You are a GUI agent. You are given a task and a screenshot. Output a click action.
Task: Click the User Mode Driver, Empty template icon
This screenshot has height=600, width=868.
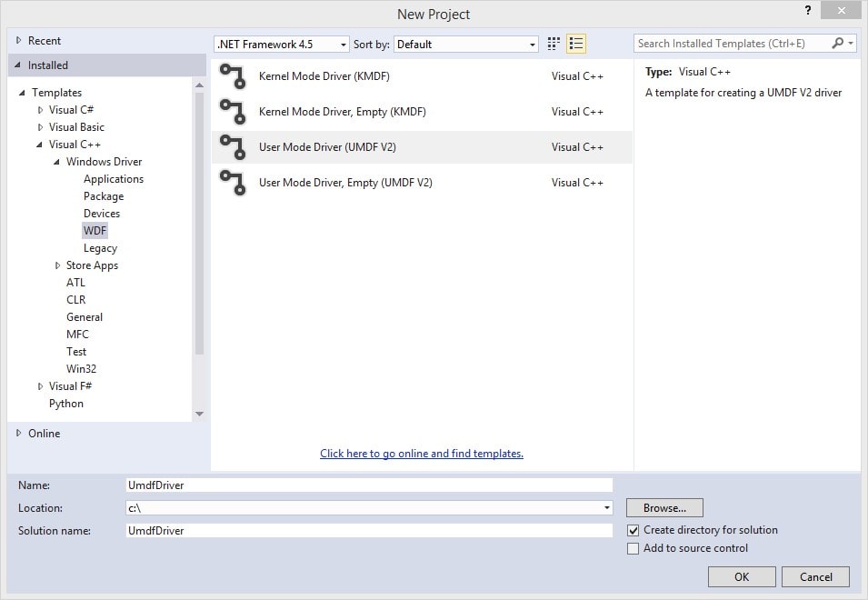click(233, 183)
